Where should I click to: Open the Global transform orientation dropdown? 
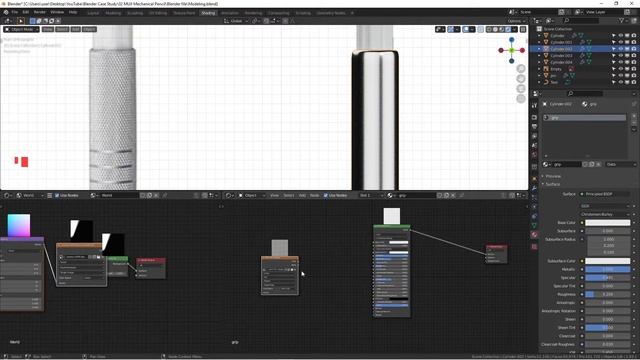pyautogui.click(x=236, y=21)
